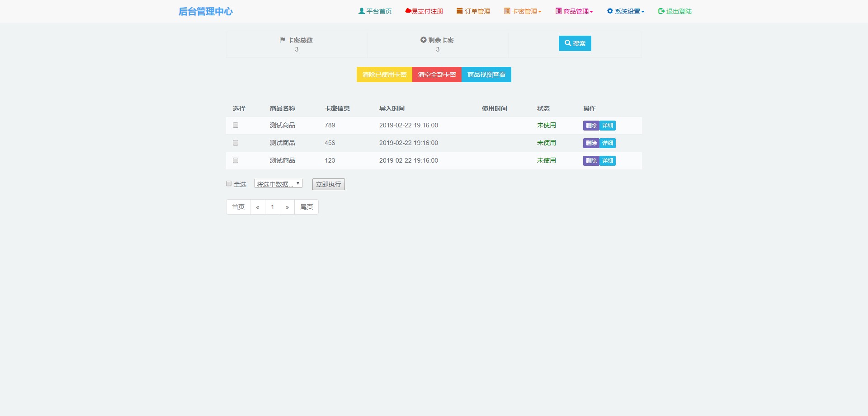The image size is (868, 416).
Task: Expand the 商品管理 dropdown menu
Action: 574,11
